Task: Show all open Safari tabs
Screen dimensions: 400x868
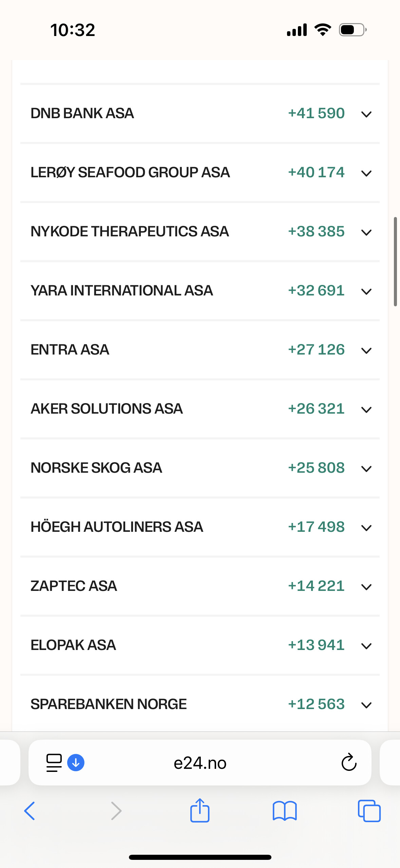Action: point(369,811)
